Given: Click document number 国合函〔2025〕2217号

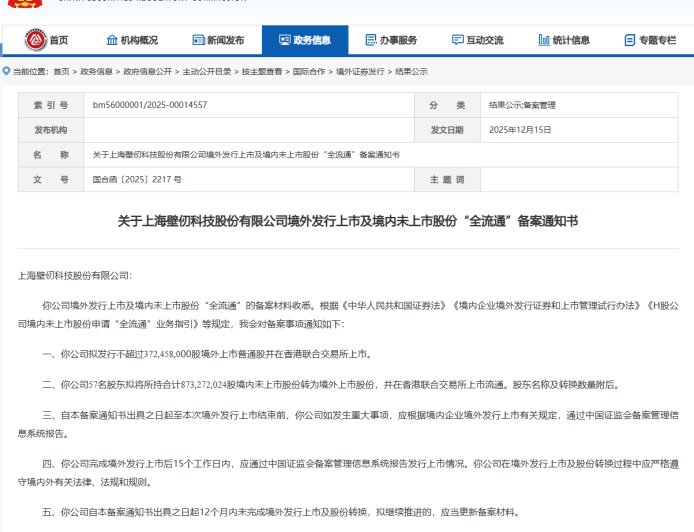Looking at the screenshot, I should [137, 179].
